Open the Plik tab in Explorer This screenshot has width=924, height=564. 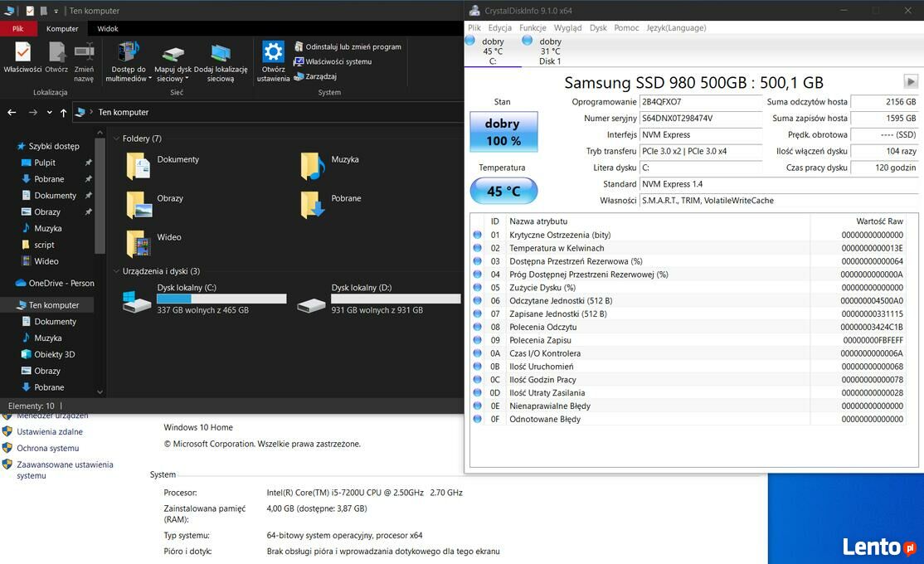point(17,28)
